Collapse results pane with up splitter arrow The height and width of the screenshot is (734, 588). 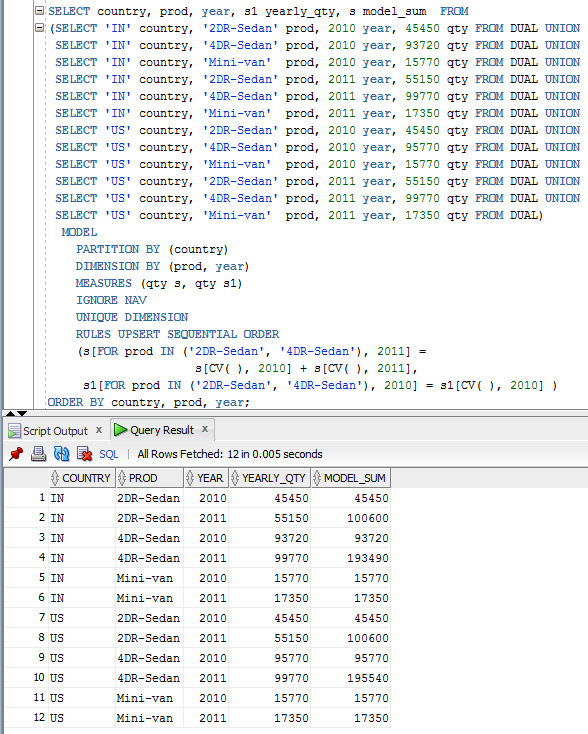(10, 413)
